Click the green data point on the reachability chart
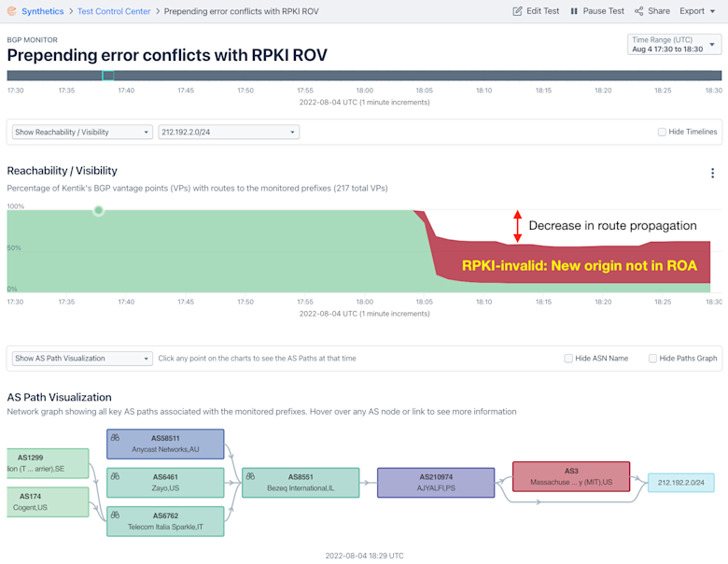Screen dimensions: 728x564 [98, 210]
